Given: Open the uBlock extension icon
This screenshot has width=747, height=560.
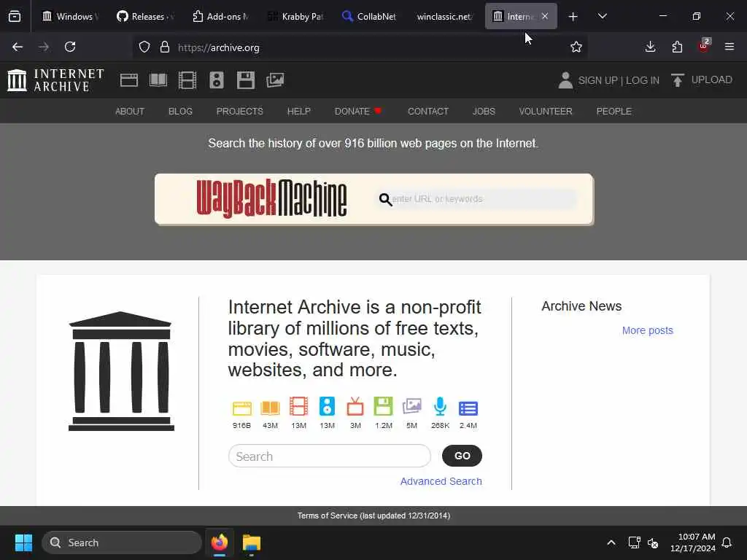Looking at the screenshot, I should [x=704, y=46].
